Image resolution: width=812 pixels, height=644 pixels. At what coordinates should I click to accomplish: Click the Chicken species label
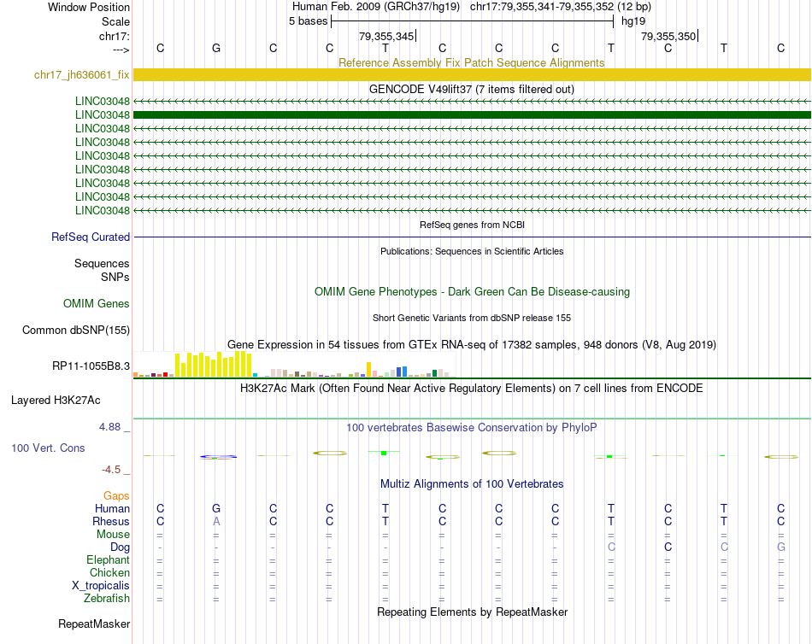(109, 572)
